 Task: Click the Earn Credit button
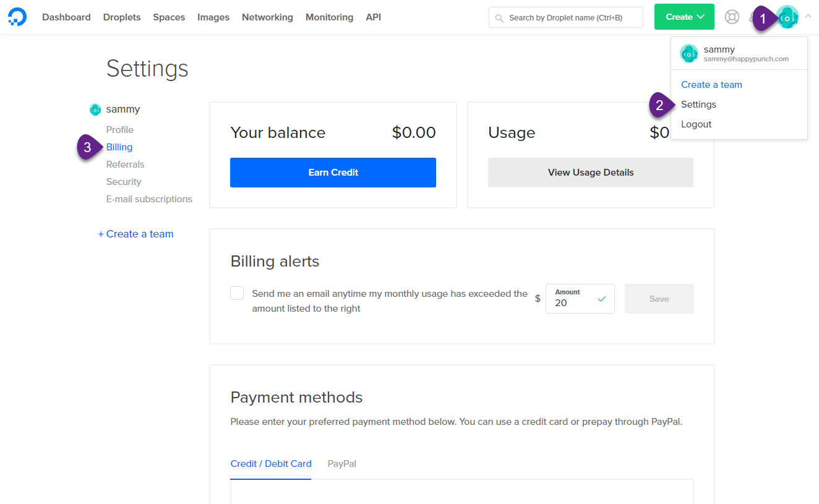(333, 173)
